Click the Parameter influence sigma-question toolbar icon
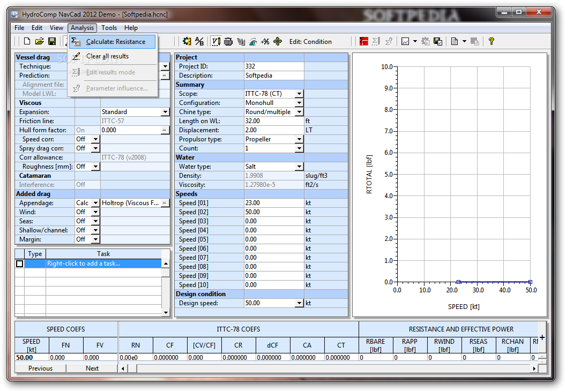The height and width of the screenshot is (392, 566). 389,41
